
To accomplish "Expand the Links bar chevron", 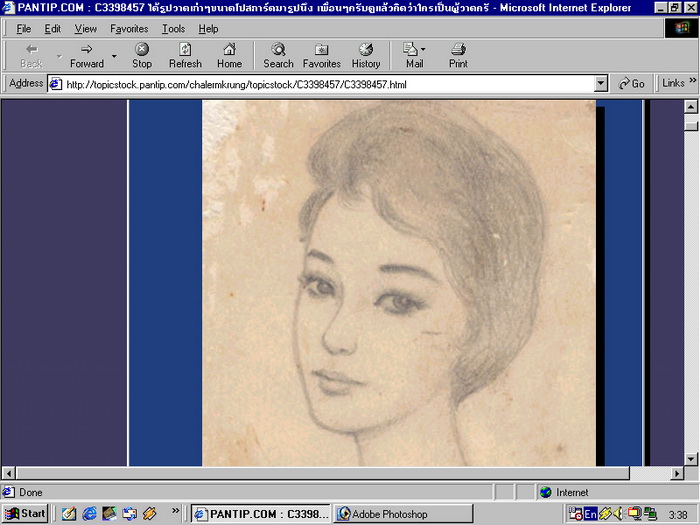I will coord(692,81).
